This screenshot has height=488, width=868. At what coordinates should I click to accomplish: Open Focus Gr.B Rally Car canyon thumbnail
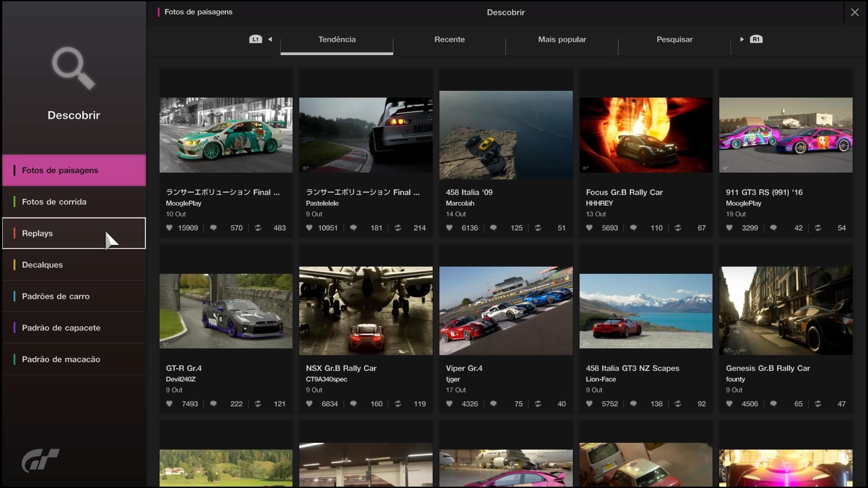click(646, 135)
